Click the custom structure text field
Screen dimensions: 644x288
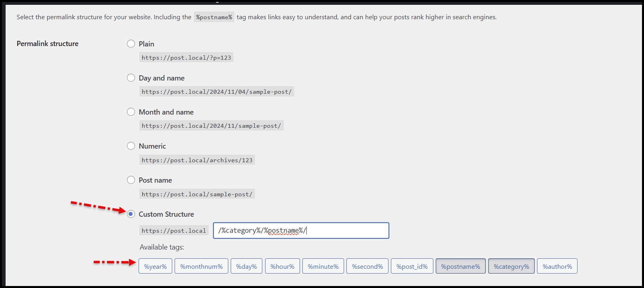[301, 231]
